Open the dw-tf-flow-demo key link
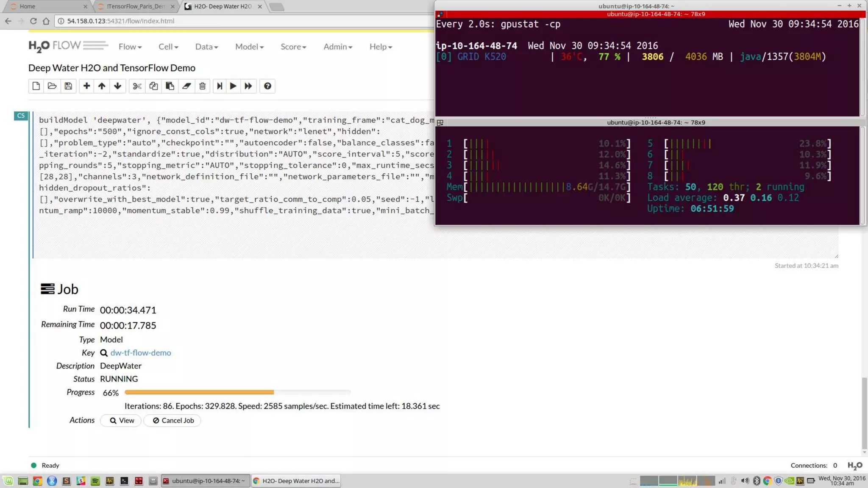The width and height of the screenshot is (868, 488). 141,352
